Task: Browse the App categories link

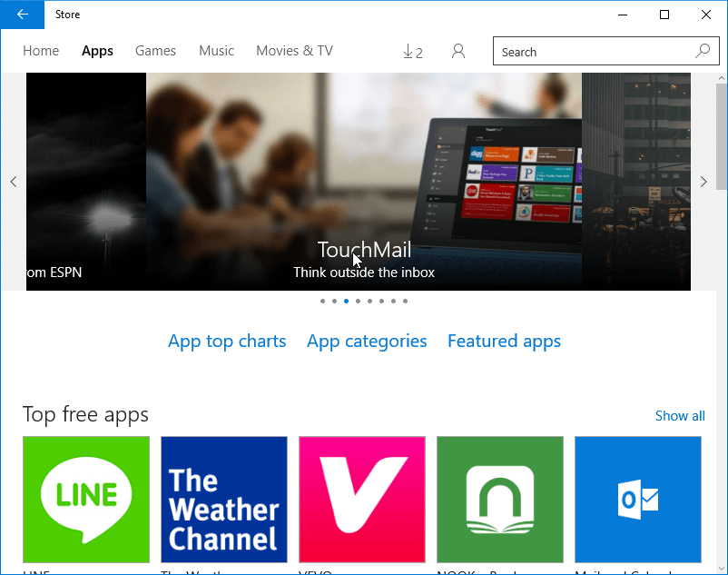Action: coord(367,342)
